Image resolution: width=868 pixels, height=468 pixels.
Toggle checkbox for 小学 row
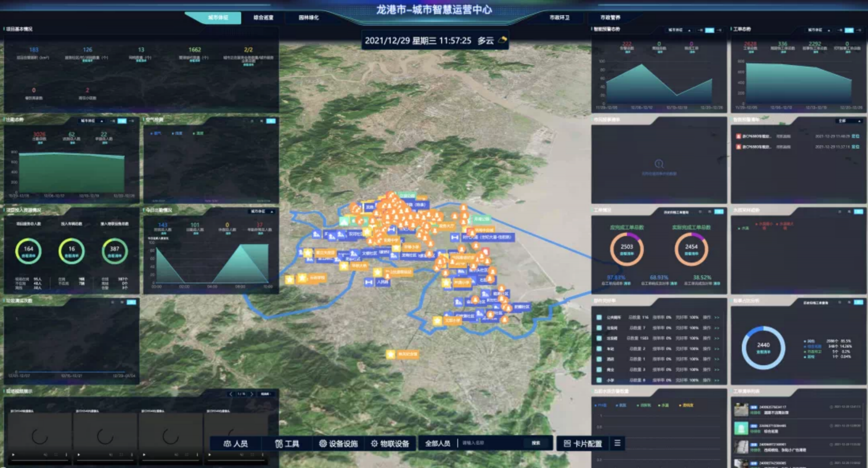pos(599,380)
